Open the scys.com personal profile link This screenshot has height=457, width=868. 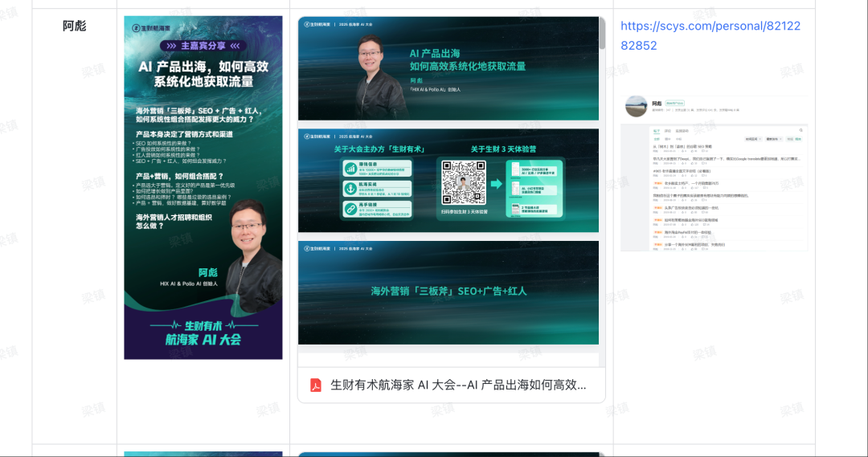(x=710, y=35)
